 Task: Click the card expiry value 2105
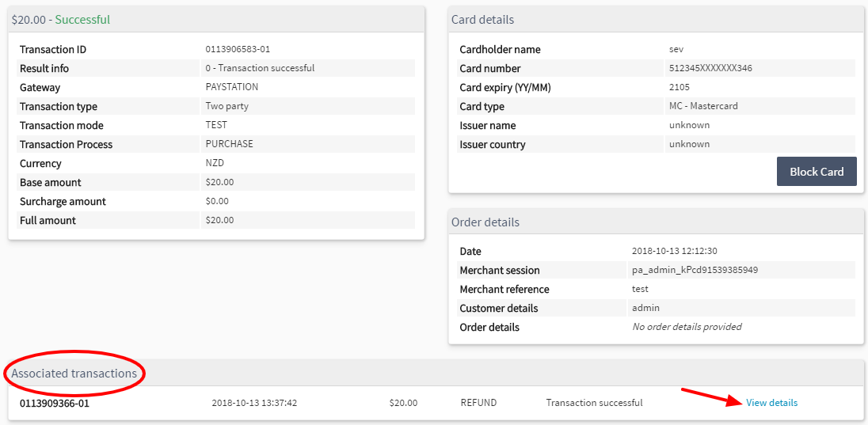tap(679, 87)
